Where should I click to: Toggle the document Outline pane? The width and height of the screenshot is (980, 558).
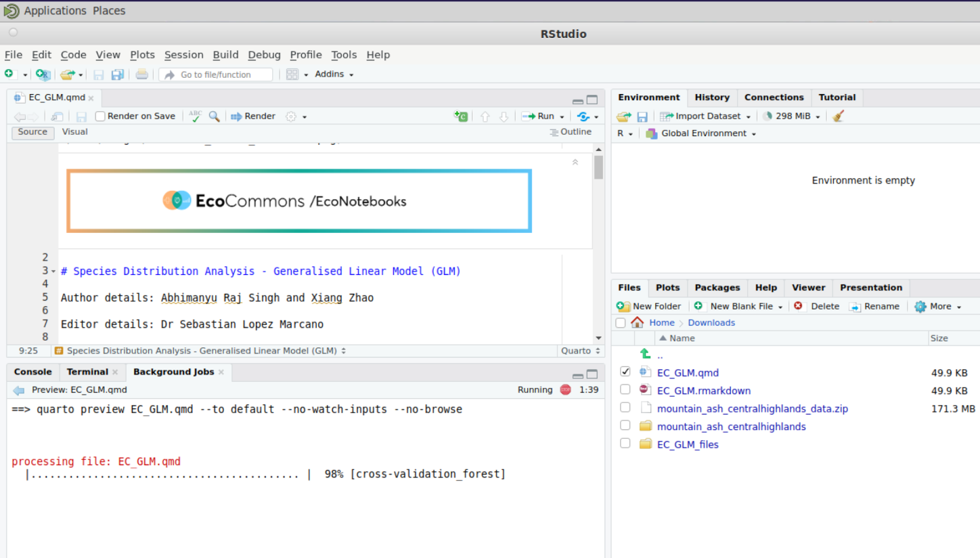571,132
